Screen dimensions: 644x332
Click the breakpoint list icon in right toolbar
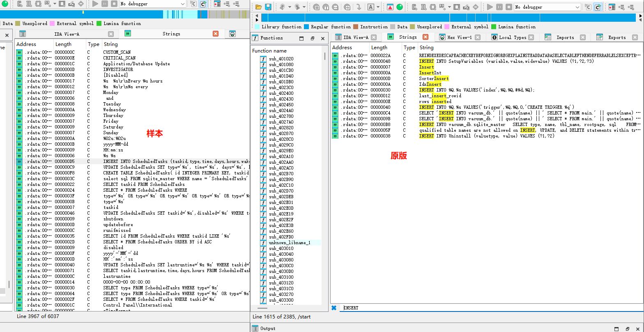point(612,7)
